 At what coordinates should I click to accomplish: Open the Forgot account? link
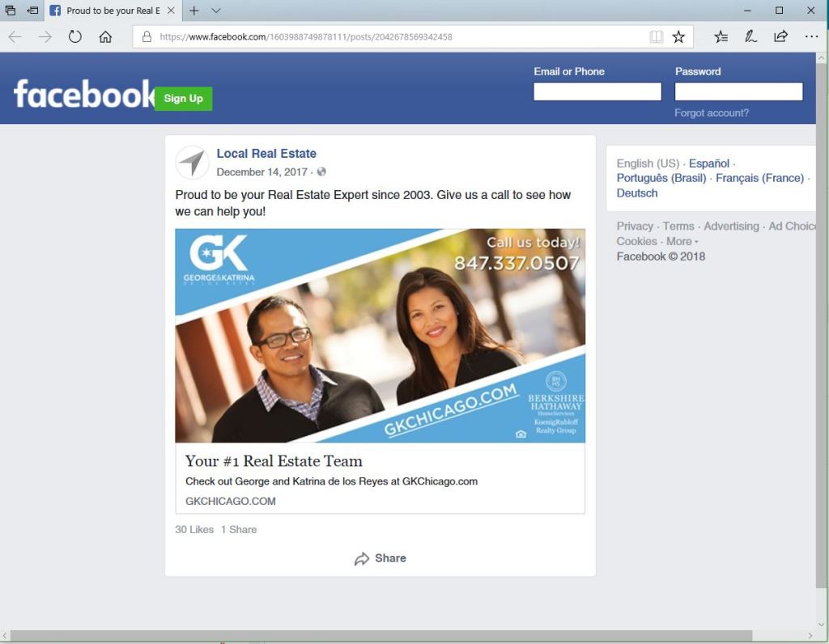712,113
